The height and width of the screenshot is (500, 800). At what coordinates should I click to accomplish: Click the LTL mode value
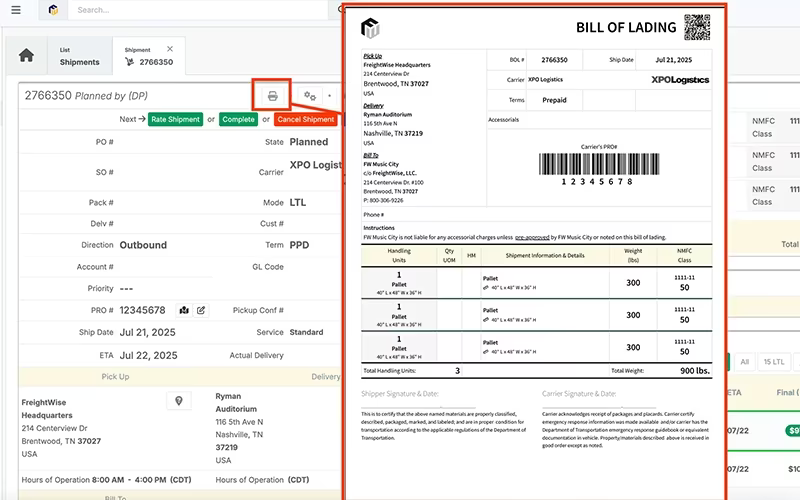298,203
